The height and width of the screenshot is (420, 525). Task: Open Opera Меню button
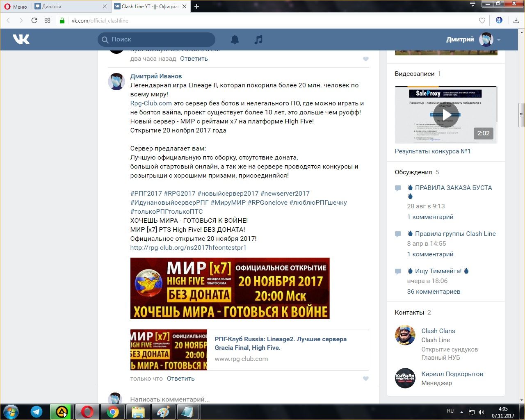[x=16, y=6]
